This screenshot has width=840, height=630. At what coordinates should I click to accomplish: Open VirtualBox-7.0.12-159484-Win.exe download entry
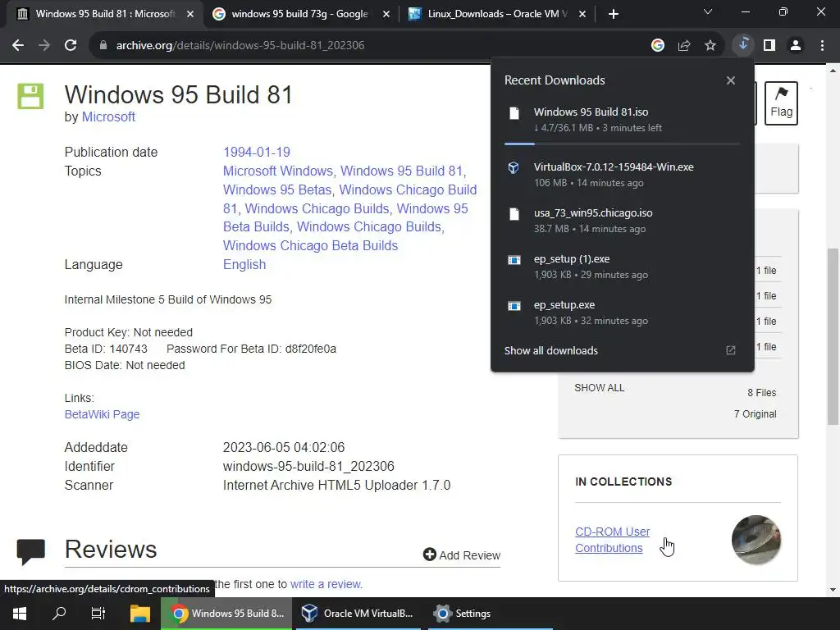coord(622,175)
